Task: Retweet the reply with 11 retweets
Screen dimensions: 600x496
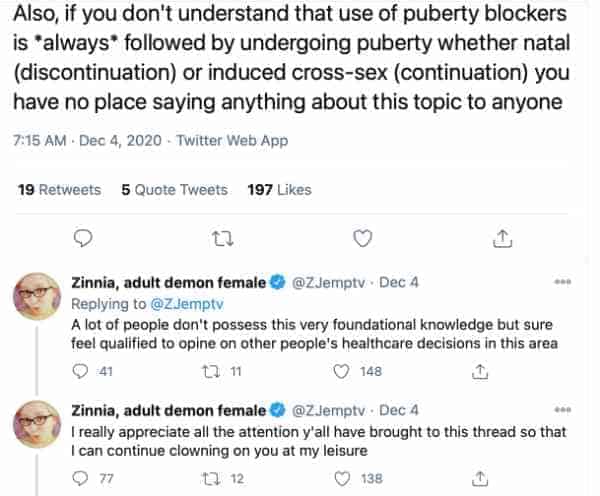Action: 211,372
